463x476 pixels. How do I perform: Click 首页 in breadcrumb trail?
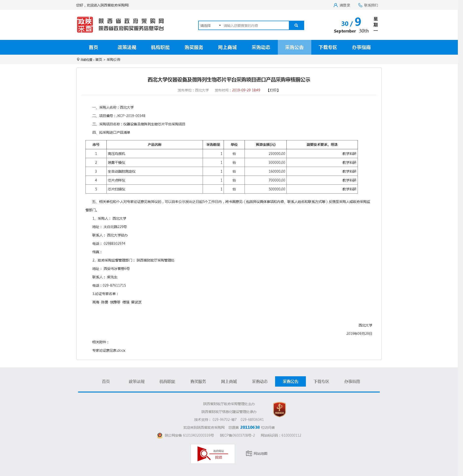(x=99, y=60)
